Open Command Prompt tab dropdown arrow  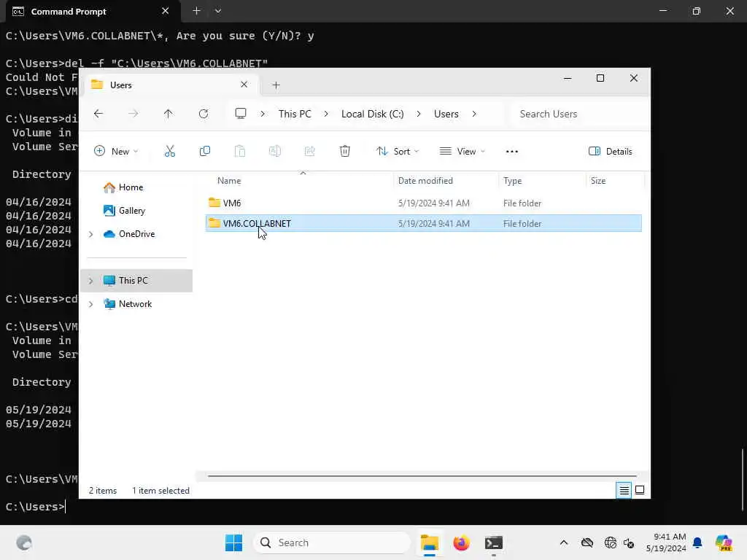217,10
